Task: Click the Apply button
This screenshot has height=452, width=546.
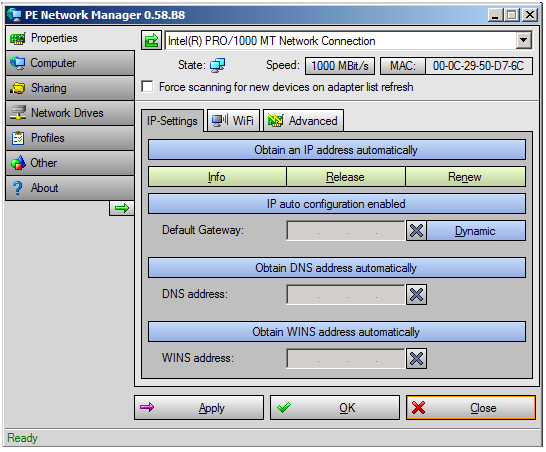Action: tap(199, 407)
